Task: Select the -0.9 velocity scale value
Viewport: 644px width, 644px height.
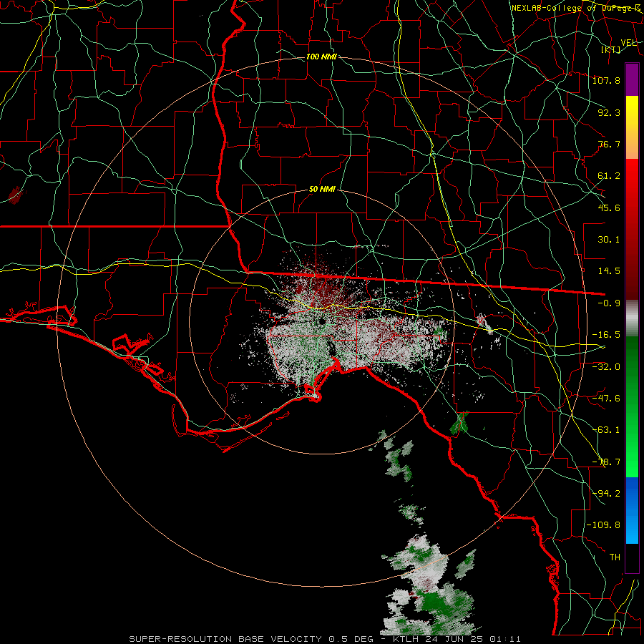Action: coord(609,303)
